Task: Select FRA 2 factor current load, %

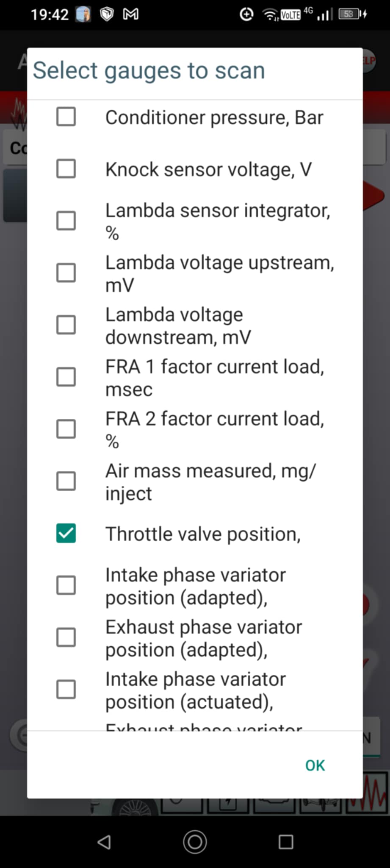Action: tap(66, 429)
